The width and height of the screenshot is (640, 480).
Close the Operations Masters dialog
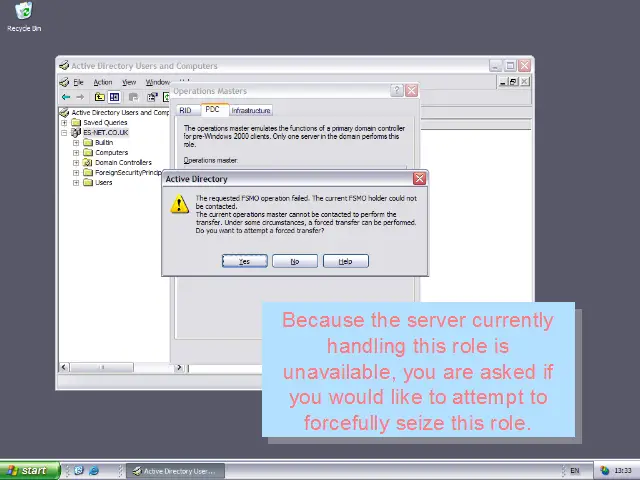[411, 91]
